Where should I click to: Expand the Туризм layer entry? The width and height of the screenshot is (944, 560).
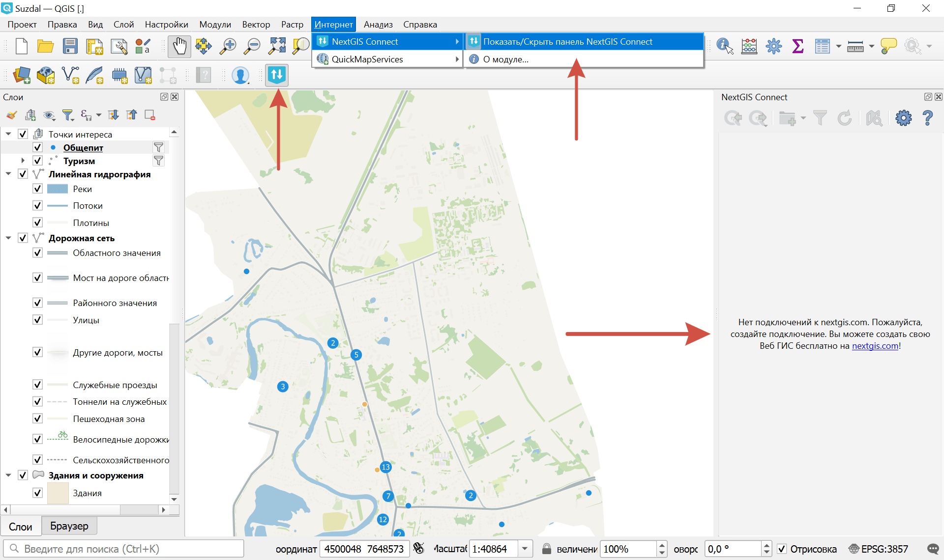(x=23, y=160)
